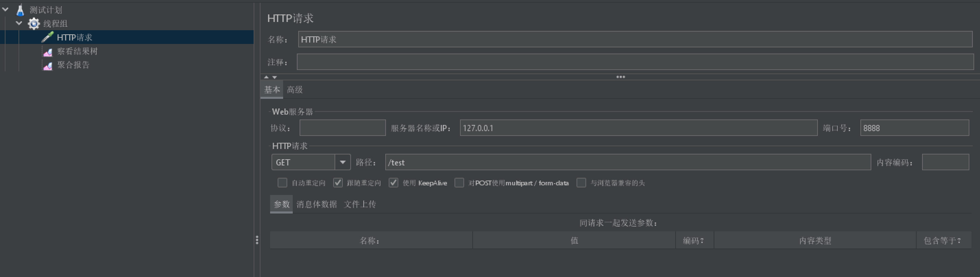Click the 聚合报告 listener icon
This screenshot has width=980, height=277.
click(48, 66)
